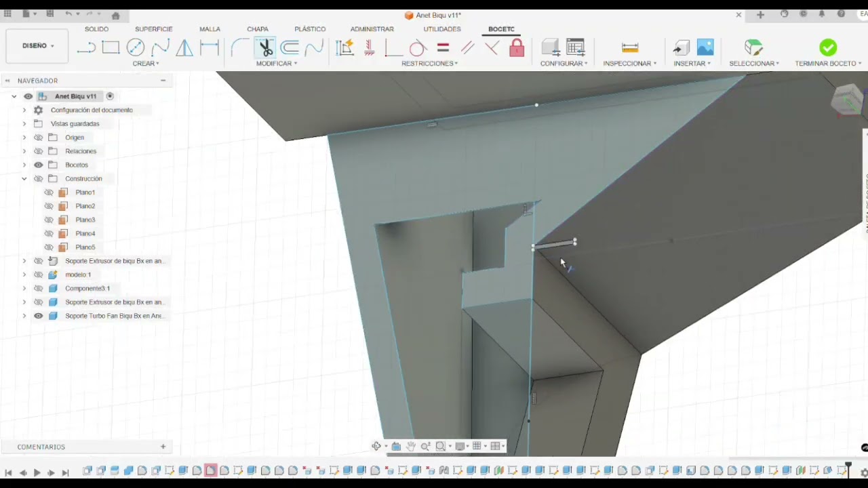The width and height of the screenshot is (868, 488).
Task: Click the Orbit navigation icon
Action: [x=376, y=446]
